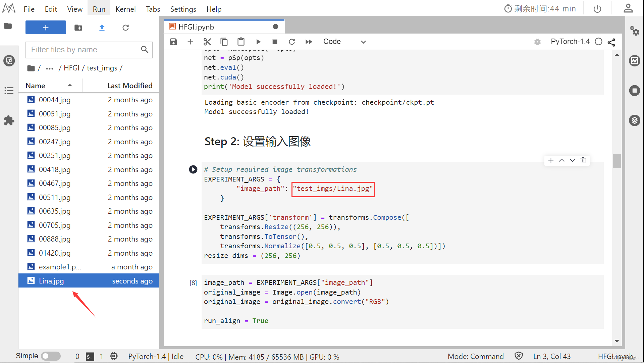Click the blue new launcher button
The width and height of the screenshot is (644, 363).
click(x=46, y=28)
